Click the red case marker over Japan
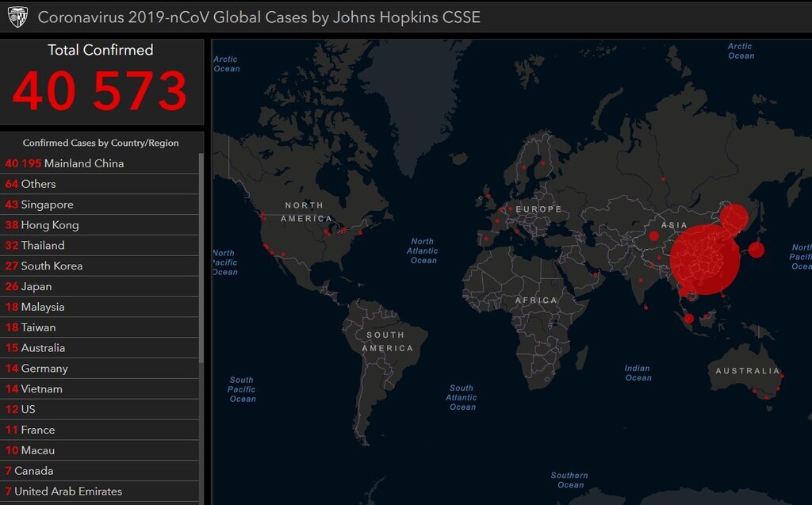812x505 pixels. (756, 250)
